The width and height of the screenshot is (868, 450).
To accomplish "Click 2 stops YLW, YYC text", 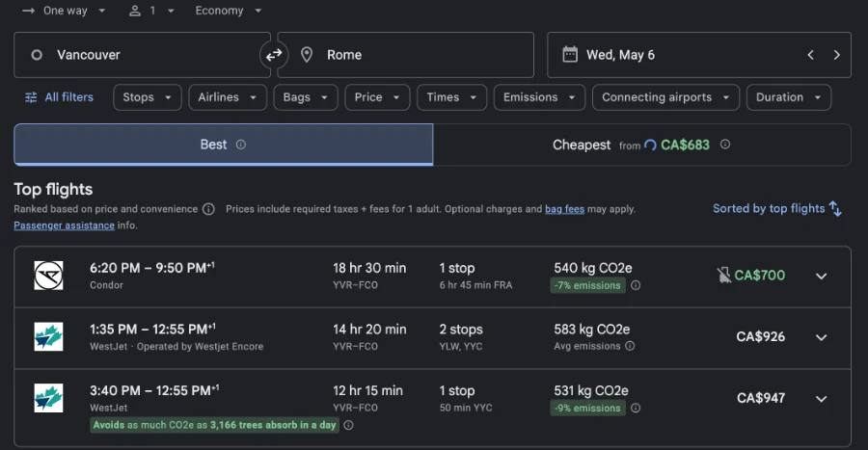I will pos(461,336).
